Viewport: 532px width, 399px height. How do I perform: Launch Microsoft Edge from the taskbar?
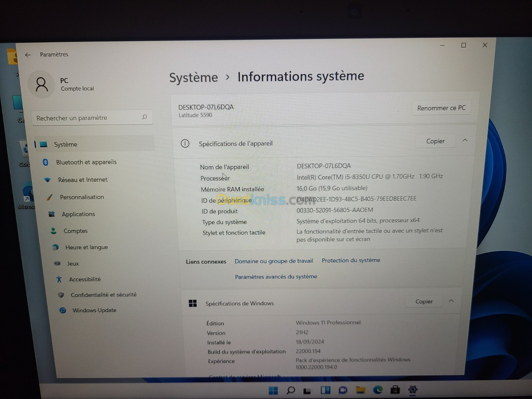tap(378, 389)
